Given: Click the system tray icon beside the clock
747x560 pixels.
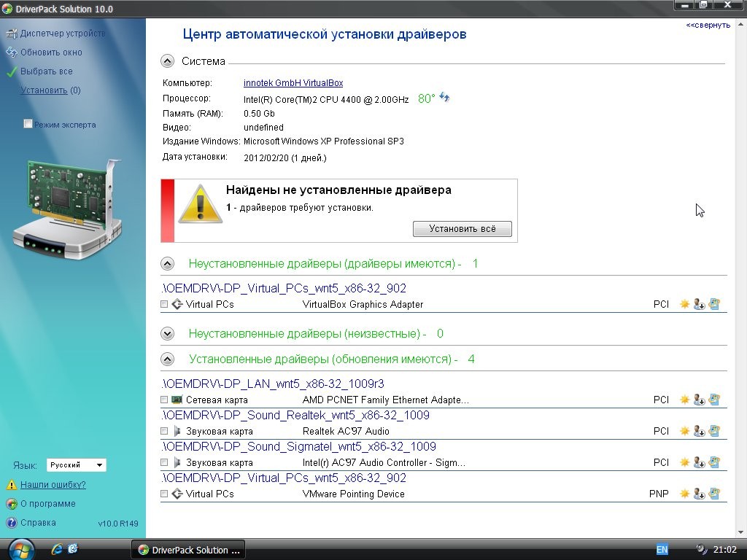Looking at the screenshot, I should [x=701, y=549].
